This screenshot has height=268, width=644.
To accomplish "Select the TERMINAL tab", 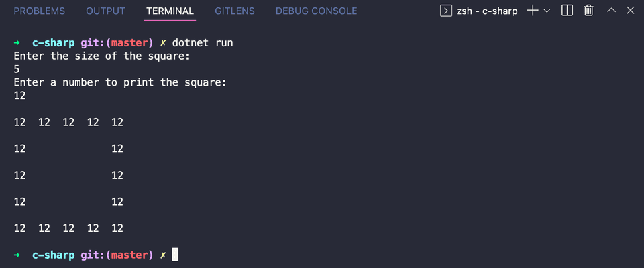I will (170, 11).
